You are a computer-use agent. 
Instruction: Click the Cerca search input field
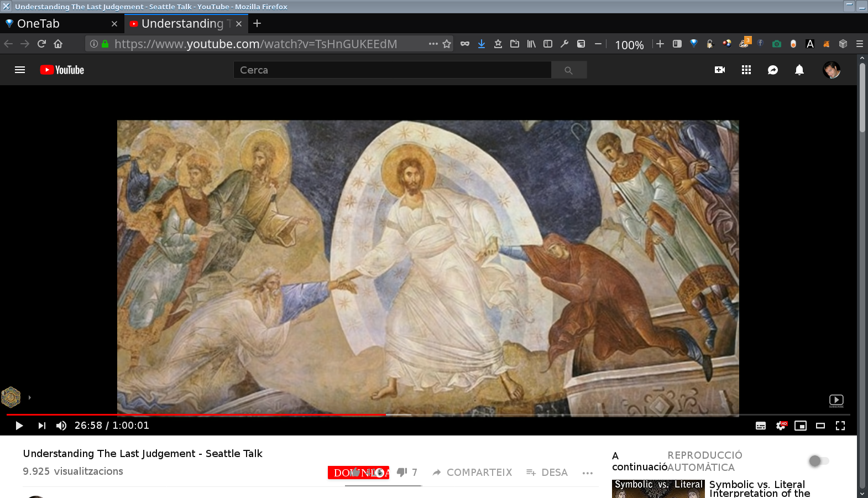[392, 70]
